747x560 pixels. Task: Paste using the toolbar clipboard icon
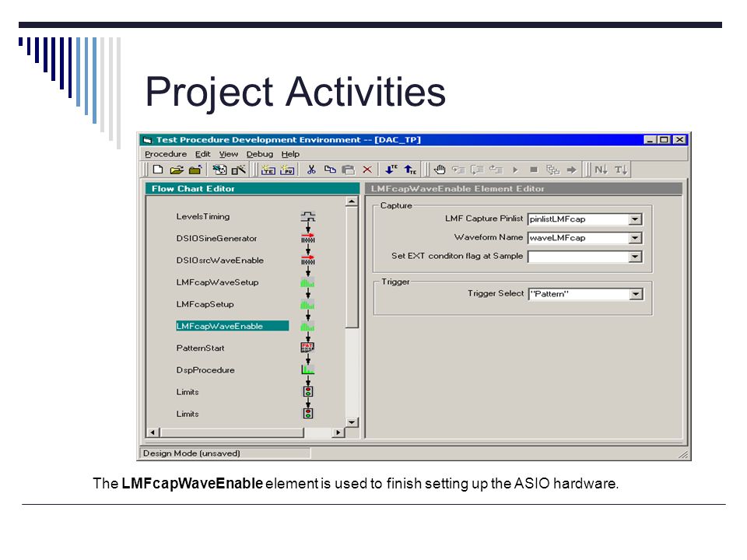click(349, 170)
